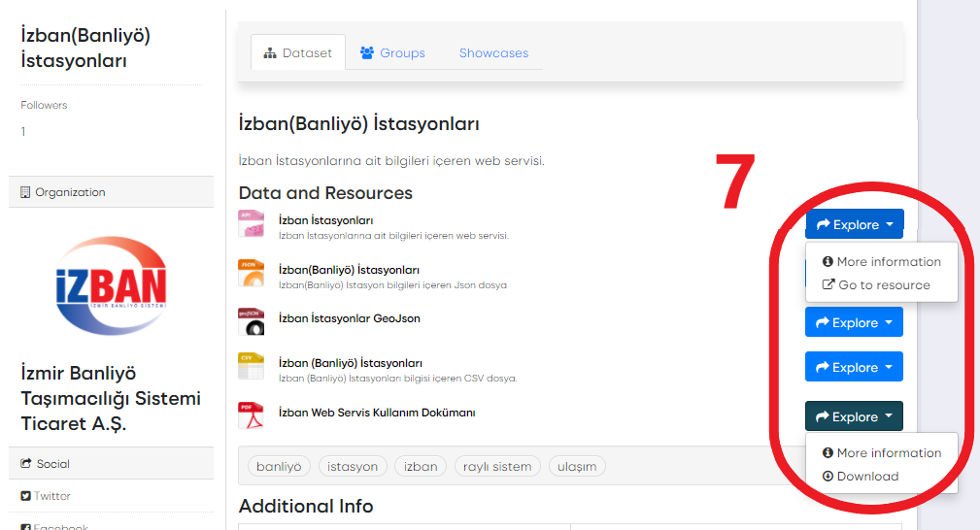The height and width of the screenshot is (530, 980).
Task: Click the Twitter icon in the sidebar
Action: (26, 496)
